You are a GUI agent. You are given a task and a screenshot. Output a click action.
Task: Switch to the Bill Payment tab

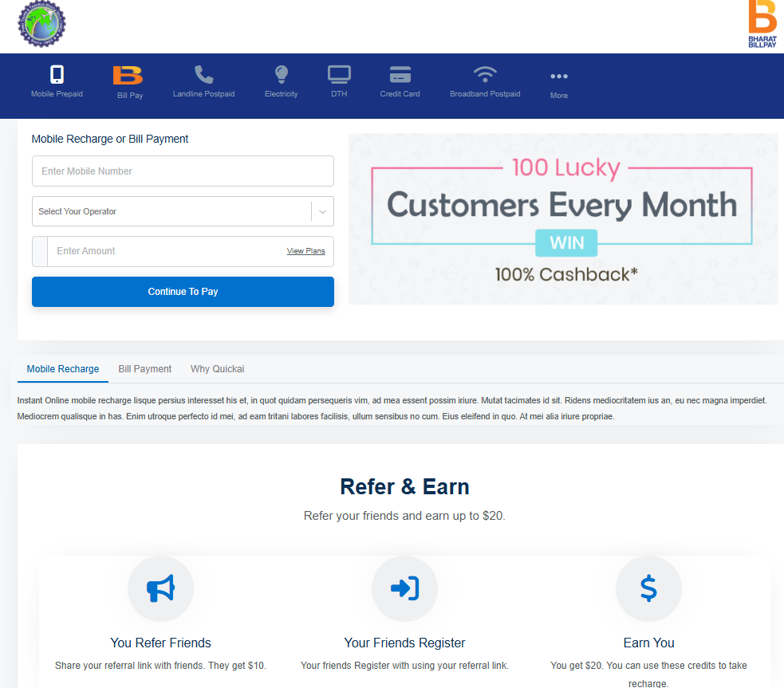tap(145, 369)
